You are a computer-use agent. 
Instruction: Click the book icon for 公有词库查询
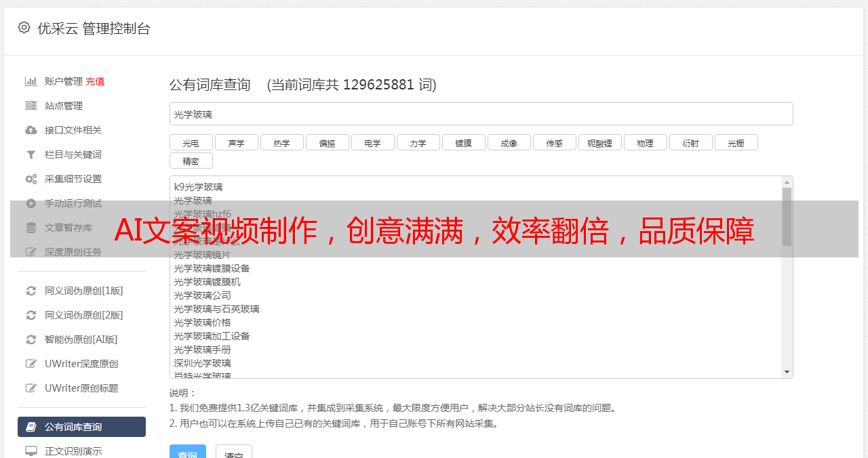(31, 427)
